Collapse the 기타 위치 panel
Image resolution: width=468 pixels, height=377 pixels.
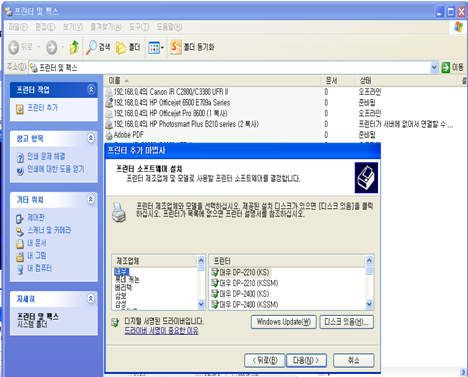[91, 199]
